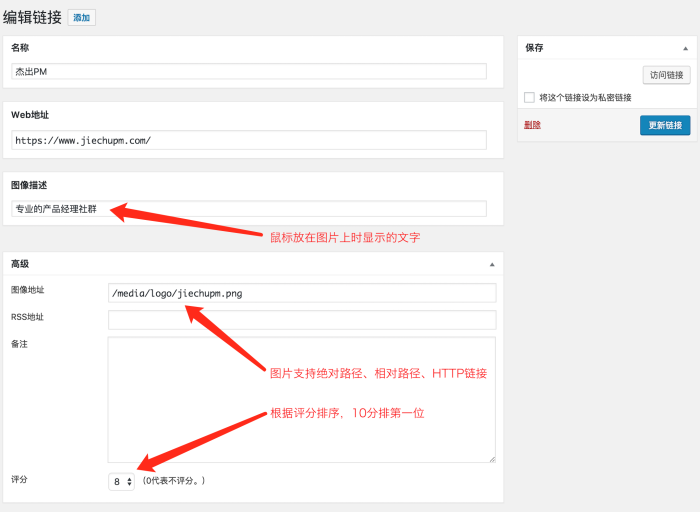The width and height of the screenshot is (700, 512).
Task: Click the Web地址 URL input field
Action: tap(249, 140)
